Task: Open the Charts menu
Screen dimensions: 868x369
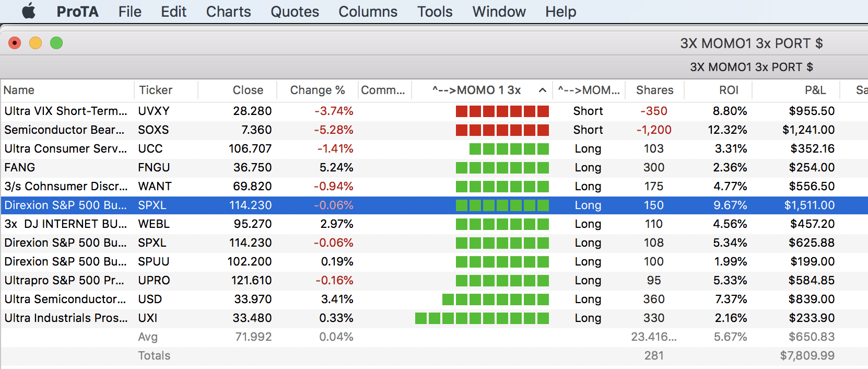Action: pyautogui.click(x=228, y=11)
